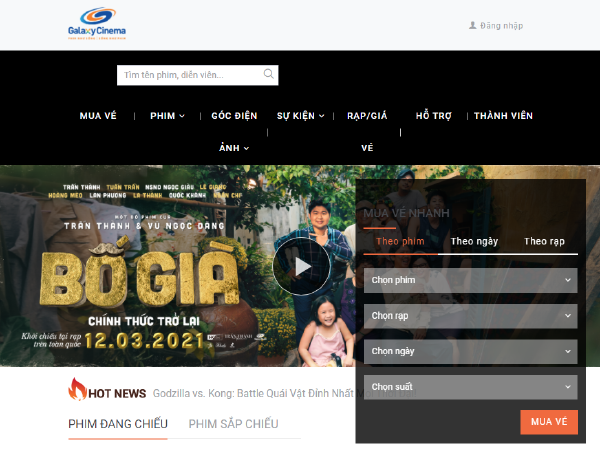Click chevron next to SỰ KIỆN
Screen dimensions: 600x450
click(322, 116)
